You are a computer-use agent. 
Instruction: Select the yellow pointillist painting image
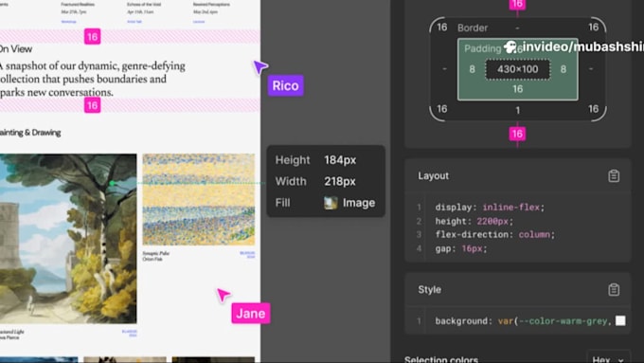[x=198, y=199]
